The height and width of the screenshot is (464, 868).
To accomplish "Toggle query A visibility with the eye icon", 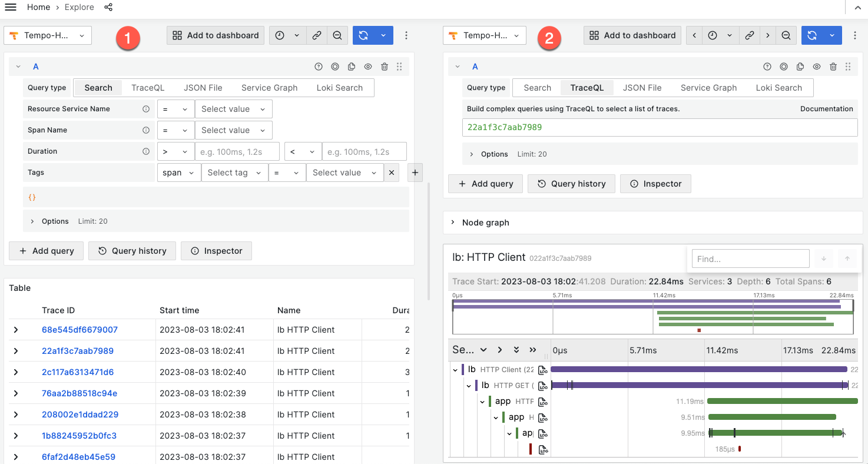I will [x=368, y=67].
